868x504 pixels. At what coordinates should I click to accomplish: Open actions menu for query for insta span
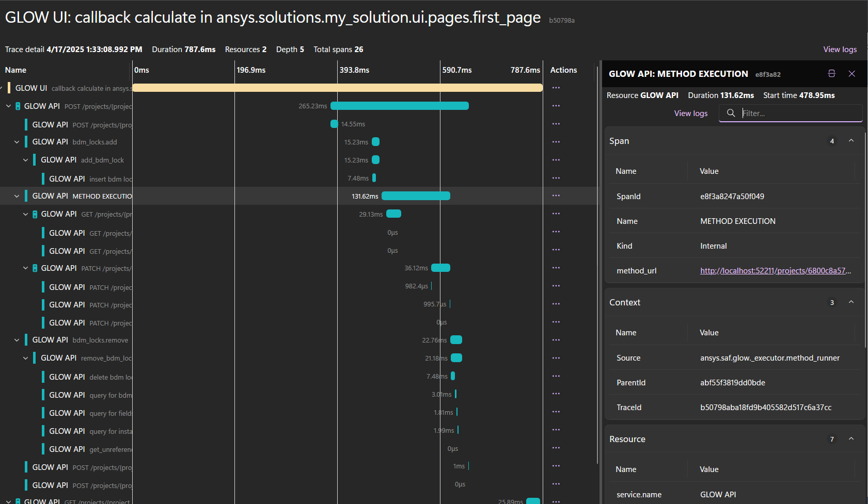[x=556, y=430]
